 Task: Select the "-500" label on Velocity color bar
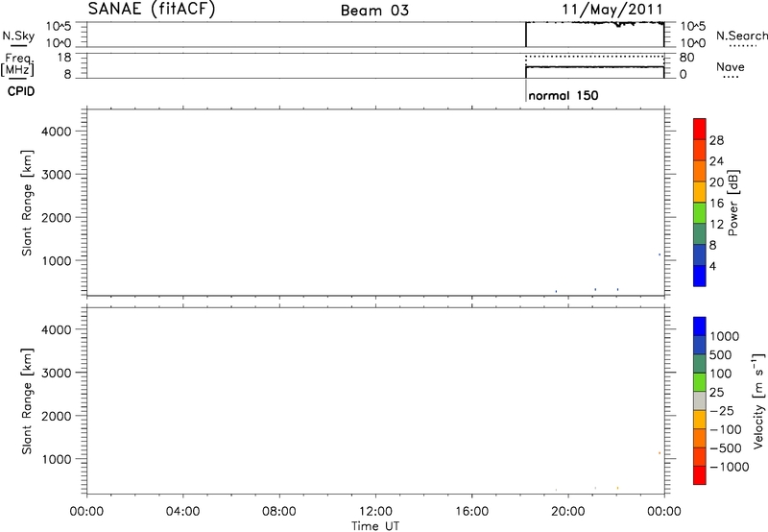pyautogui.click(x=725, y=448)
